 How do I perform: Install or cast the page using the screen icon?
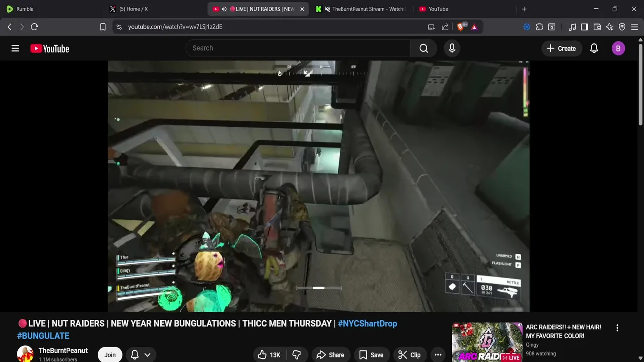(431, 27)
